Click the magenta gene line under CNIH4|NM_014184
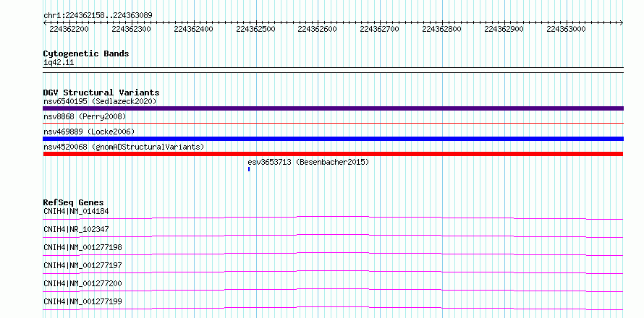 333,218
